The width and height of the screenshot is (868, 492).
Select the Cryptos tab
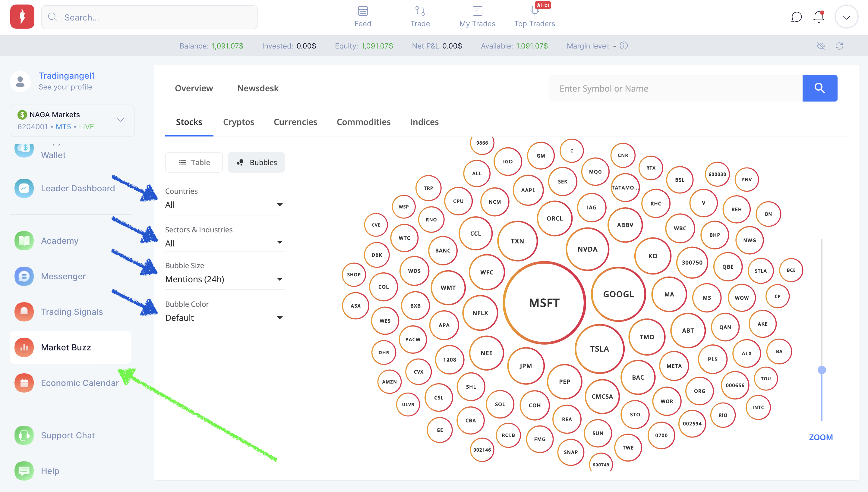pyautogui.click(x=239, y=122)
